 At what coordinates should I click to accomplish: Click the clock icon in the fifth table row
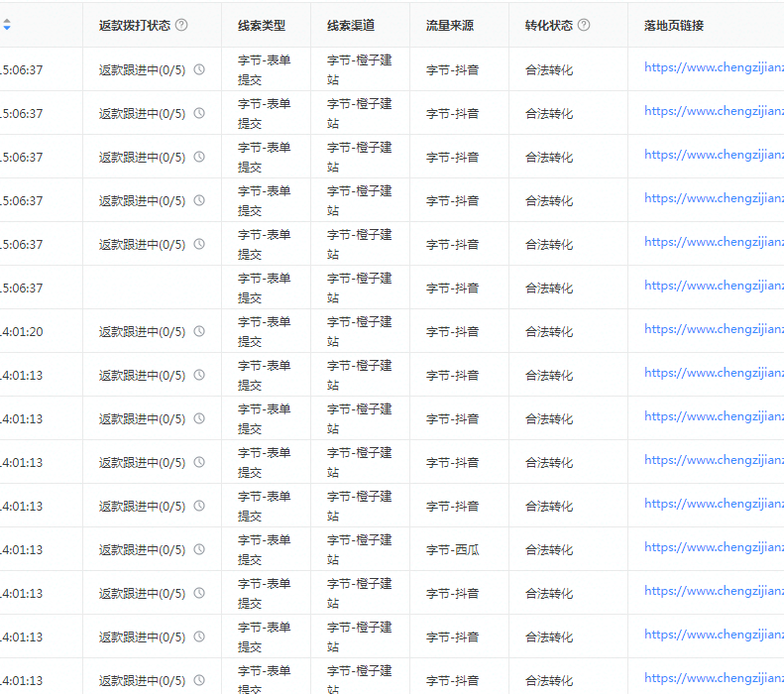[x=199, y=244]
